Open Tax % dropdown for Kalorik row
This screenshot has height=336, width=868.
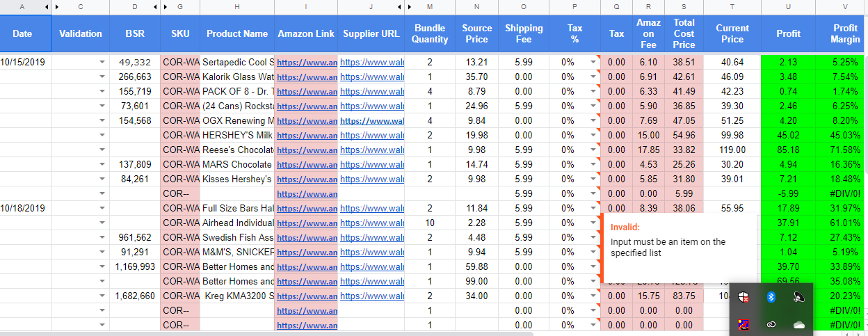pyautogui.click(x=593, y=77)
